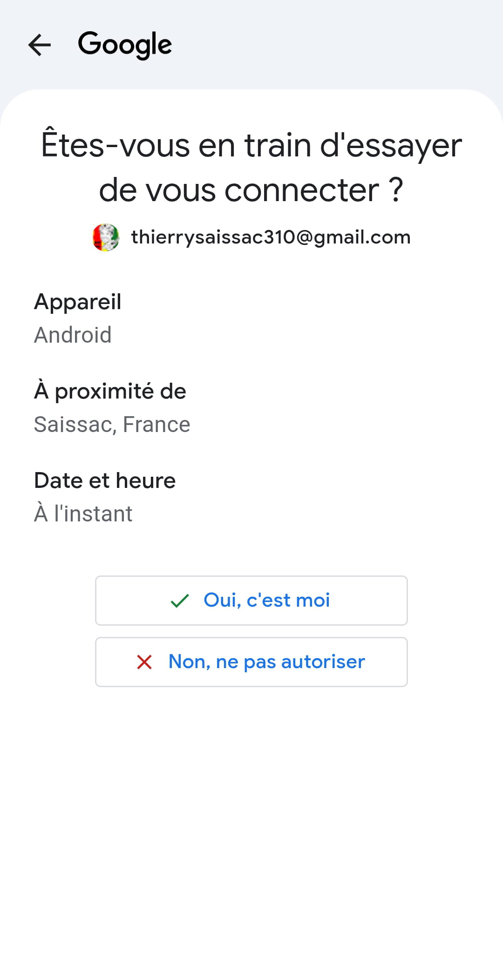
Task: Go back using the arrow icon
Action: (40, 45)
